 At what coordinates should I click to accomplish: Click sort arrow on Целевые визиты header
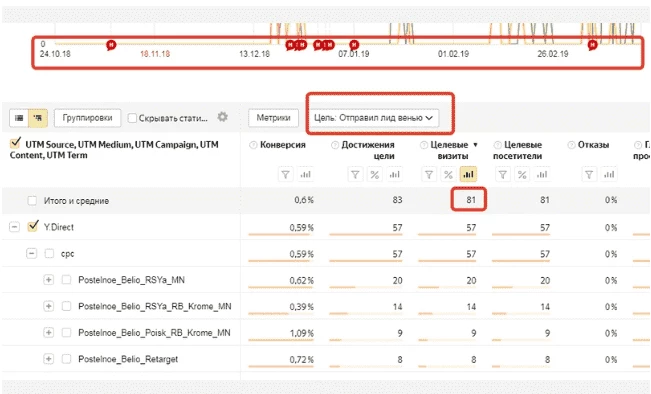tap(475, 145)
